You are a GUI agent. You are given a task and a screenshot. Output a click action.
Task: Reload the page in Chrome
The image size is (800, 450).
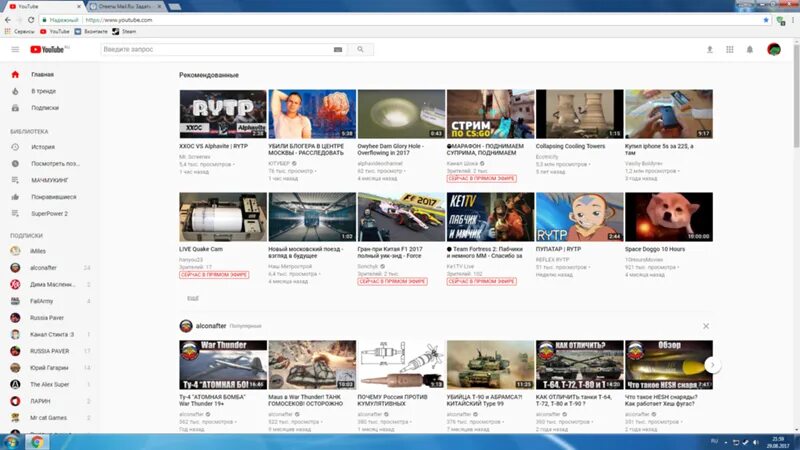pyautogui.click(x=31, y=20)
